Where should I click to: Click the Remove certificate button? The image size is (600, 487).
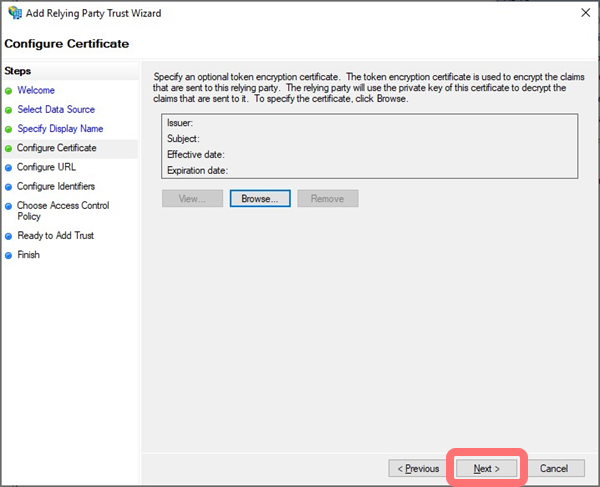pos(327,199)
